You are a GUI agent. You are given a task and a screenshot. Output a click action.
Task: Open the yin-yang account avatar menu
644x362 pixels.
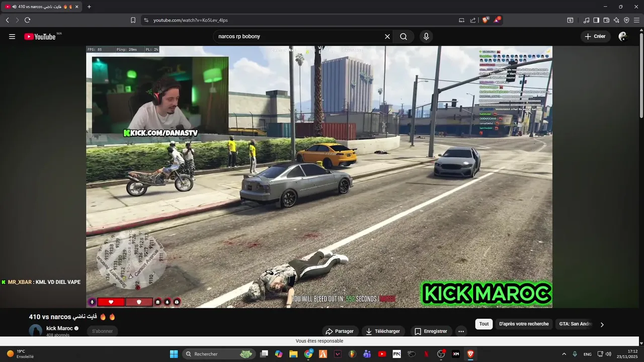pyautogui.click(x=623, y=36)
